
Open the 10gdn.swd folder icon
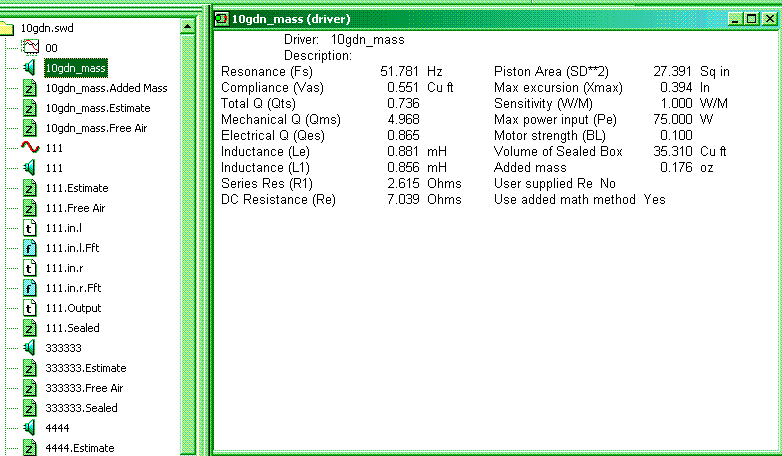click(6, 28)
